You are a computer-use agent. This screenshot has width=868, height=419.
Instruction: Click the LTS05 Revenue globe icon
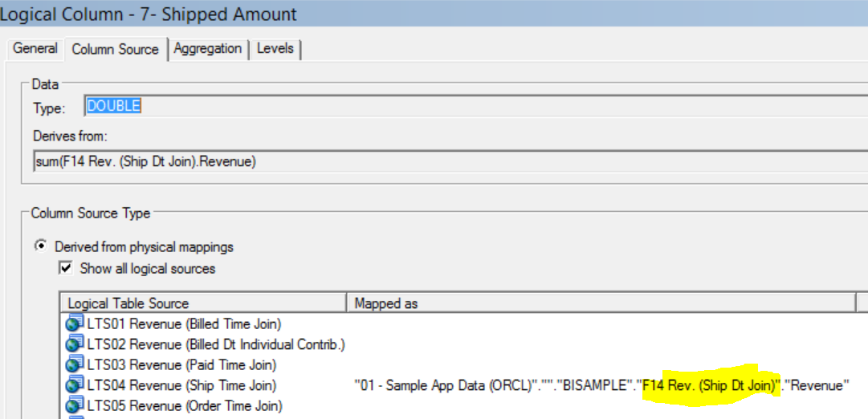click(74, 405)
